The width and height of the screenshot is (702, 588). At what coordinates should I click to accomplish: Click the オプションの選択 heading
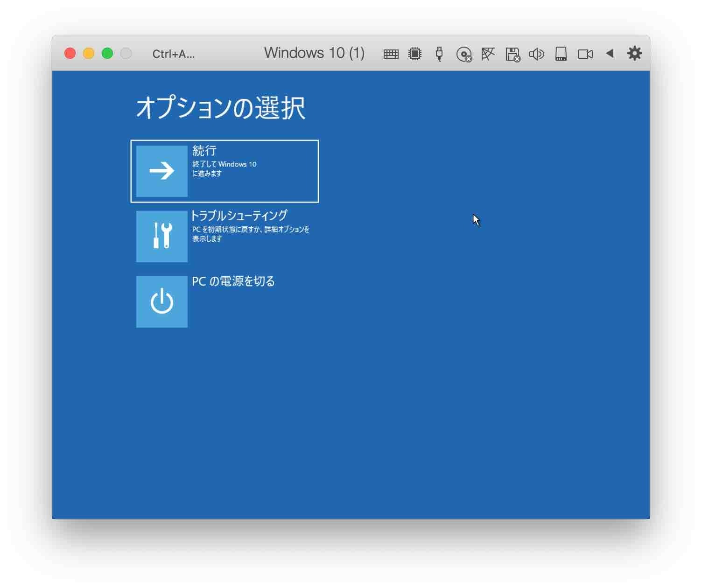(x=221, y=108)
